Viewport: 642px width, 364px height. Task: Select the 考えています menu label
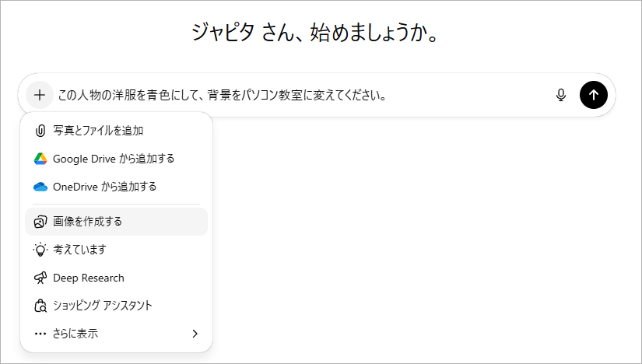79,250
